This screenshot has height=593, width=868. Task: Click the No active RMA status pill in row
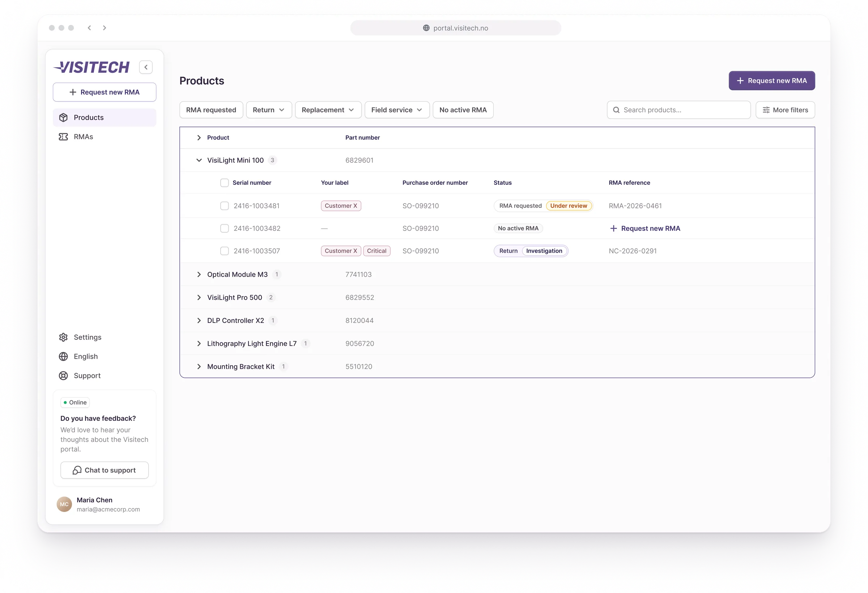518,229
